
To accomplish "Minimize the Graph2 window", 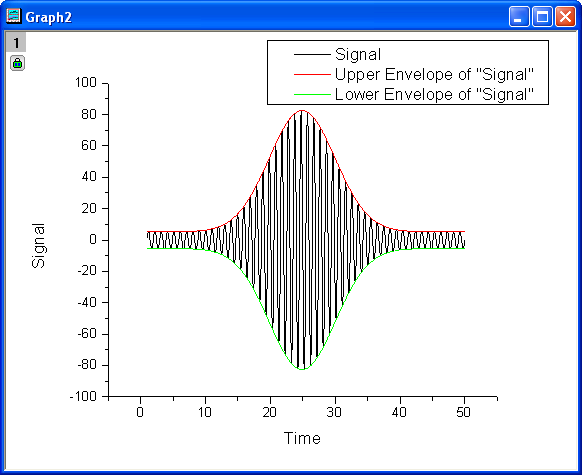I will pos(519,17).
